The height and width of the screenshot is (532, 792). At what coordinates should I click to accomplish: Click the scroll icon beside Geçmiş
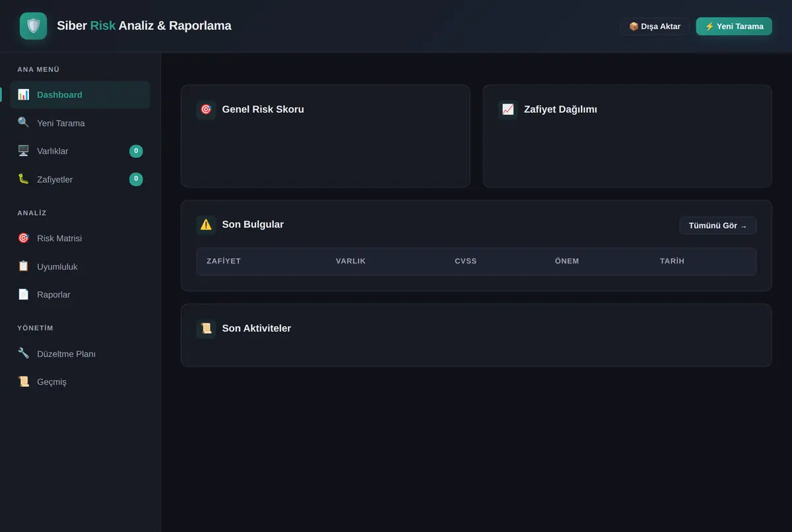pyautogui.click(x=24, y=382)
